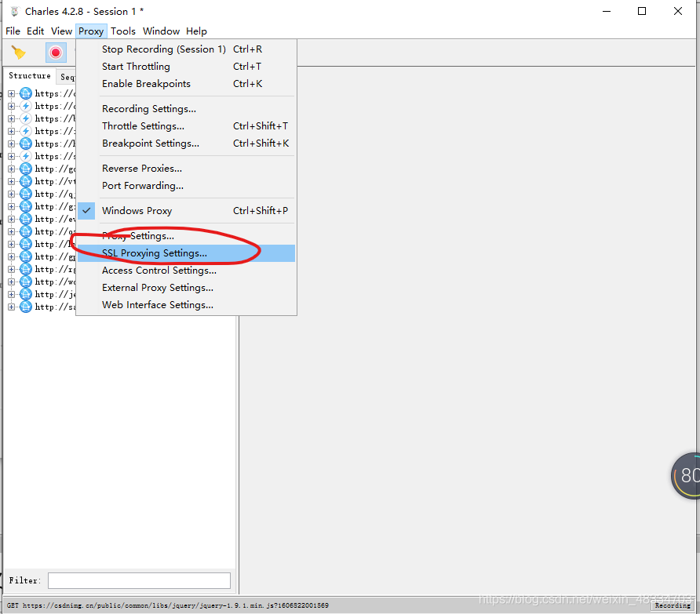Click the floating 80 gauge widget
This screenshot has height=614, width=700.
pos(686,476)
